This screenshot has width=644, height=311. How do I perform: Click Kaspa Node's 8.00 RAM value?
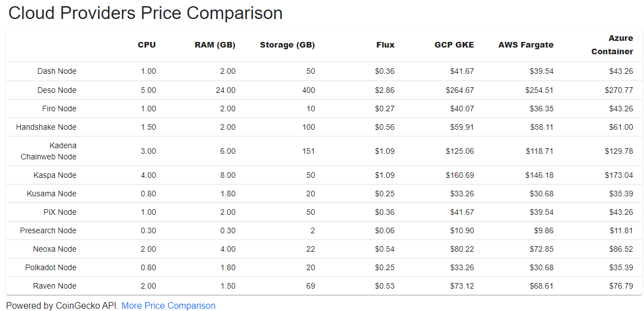coord(227,175)
